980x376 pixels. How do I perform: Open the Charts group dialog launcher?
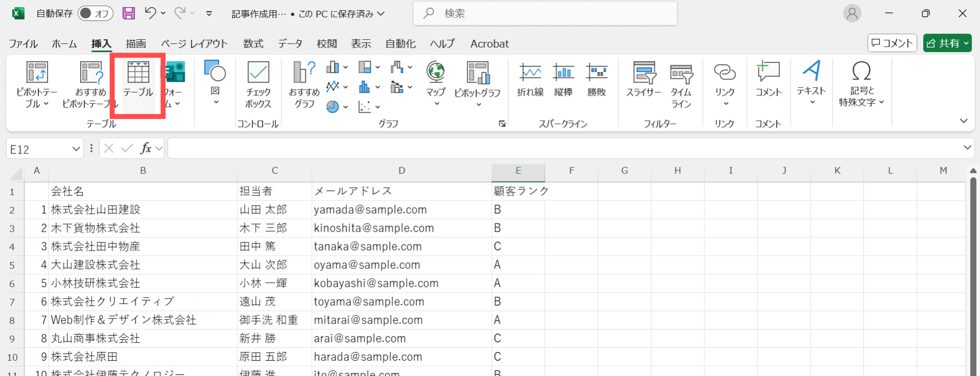coord(503,124)
